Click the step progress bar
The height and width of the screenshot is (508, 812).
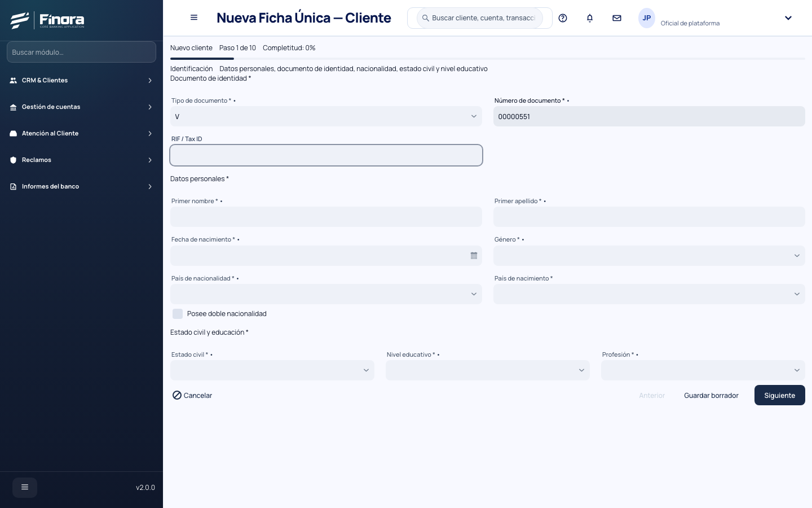pos(488,59)
